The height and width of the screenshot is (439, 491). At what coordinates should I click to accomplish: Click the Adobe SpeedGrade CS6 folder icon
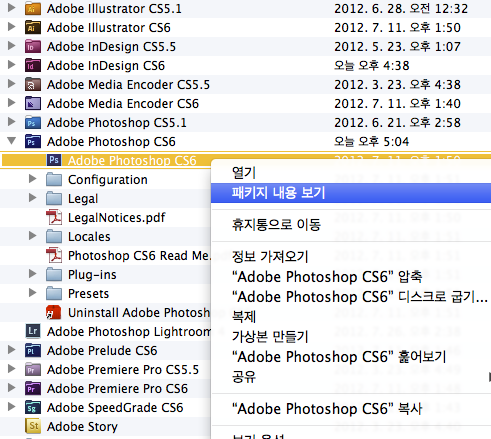(33, 407)
